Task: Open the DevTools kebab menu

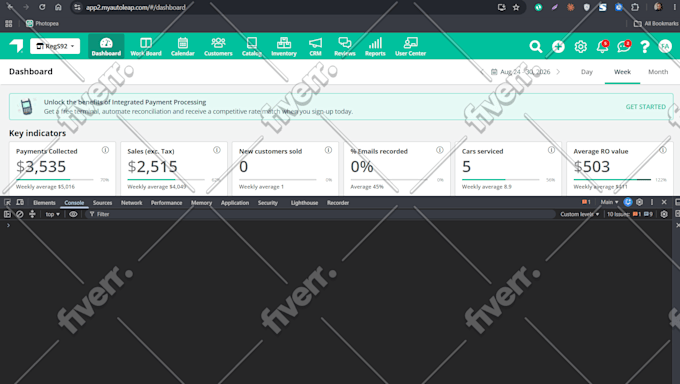Action: click(651, 202)
